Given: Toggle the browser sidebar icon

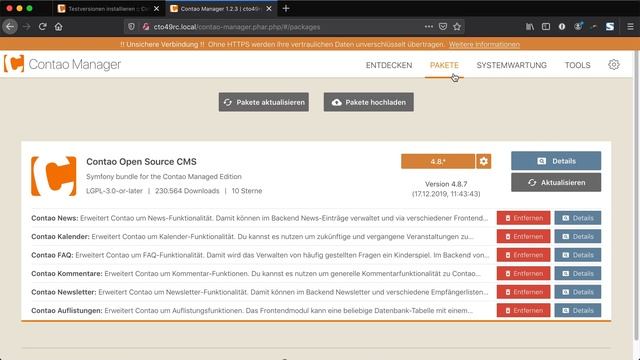Looking at the screenshot, I should [546, 27].
